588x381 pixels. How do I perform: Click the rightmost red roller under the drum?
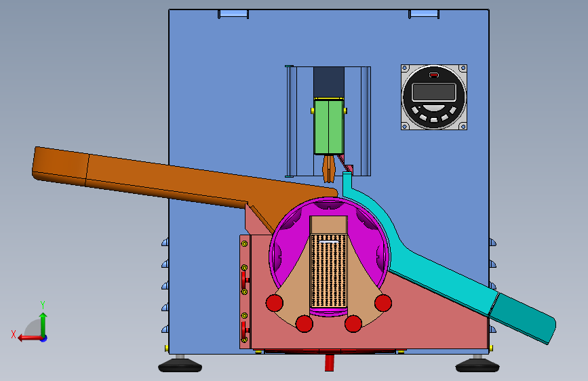tap(383, 302)
